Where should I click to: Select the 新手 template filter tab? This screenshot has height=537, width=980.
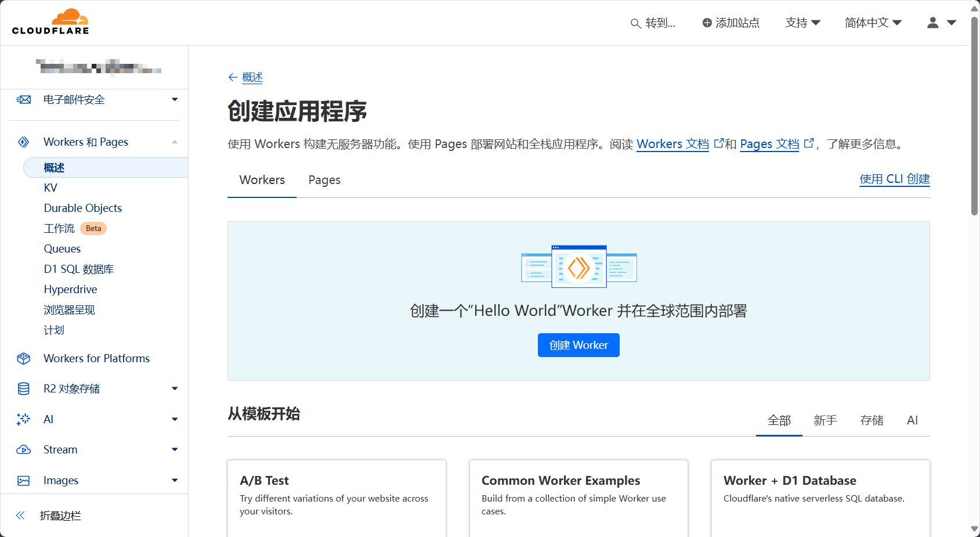(x=825, y=420)
